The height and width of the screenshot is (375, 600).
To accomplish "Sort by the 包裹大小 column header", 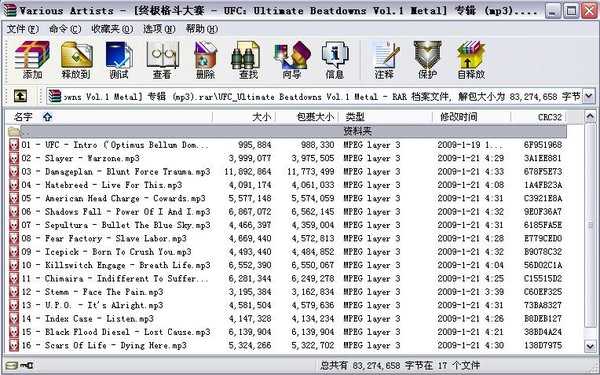I will point(307,117).
